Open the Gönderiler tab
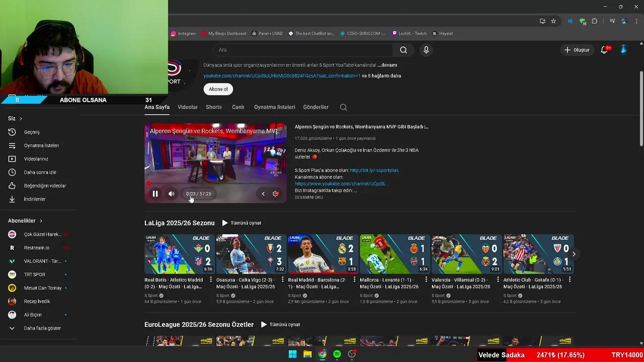Screen dimensions: 644x362 pos(316,107)
